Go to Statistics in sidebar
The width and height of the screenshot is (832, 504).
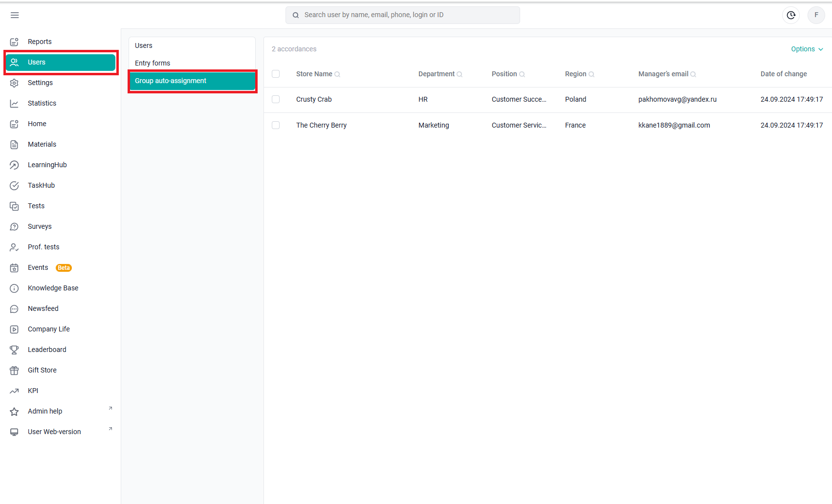tap(61, 103)
